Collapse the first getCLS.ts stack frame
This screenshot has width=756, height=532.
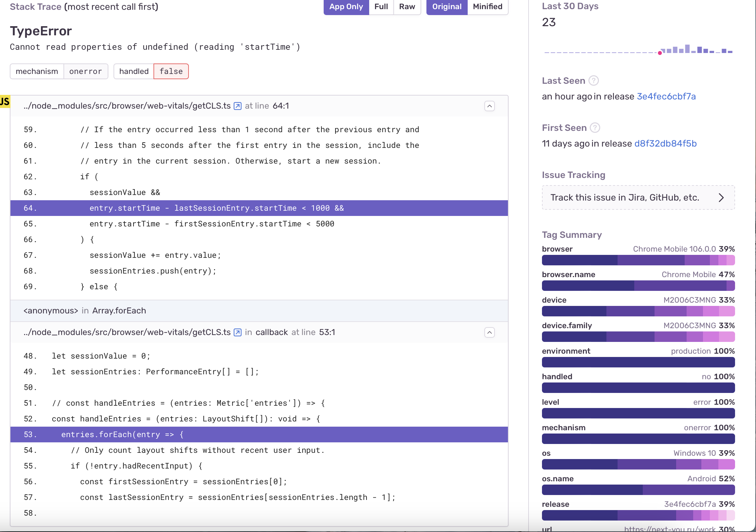[490, 106]
